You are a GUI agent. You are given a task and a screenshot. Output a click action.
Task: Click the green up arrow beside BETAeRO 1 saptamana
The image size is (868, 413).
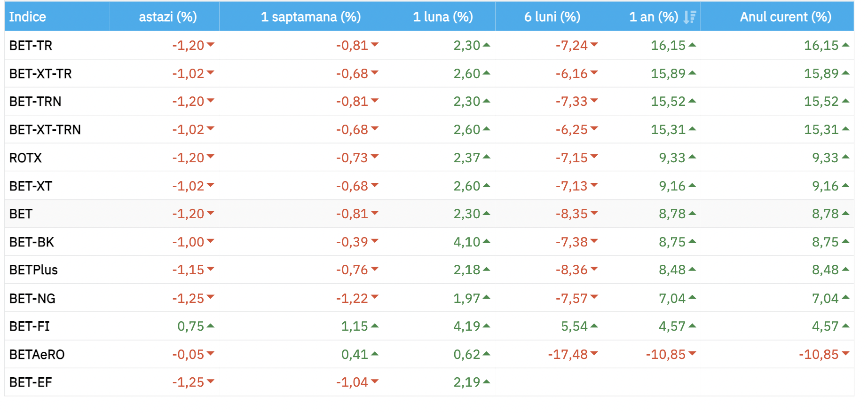tap(374, 354)
